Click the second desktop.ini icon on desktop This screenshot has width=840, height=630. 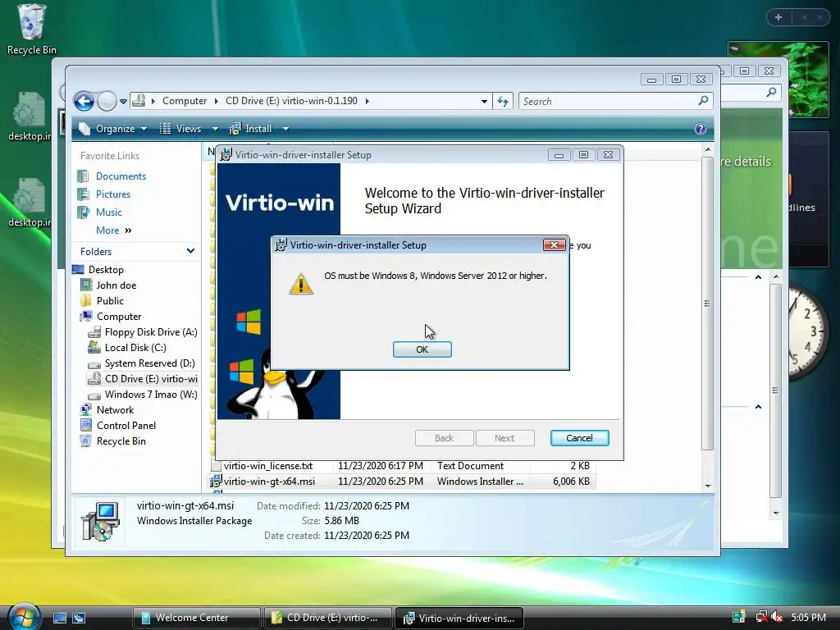29,203
